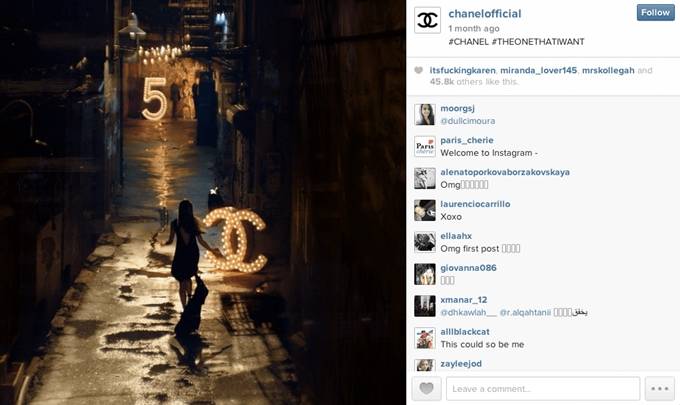
Task: Open the chanelofficial profile link
Action: [484, 14]
